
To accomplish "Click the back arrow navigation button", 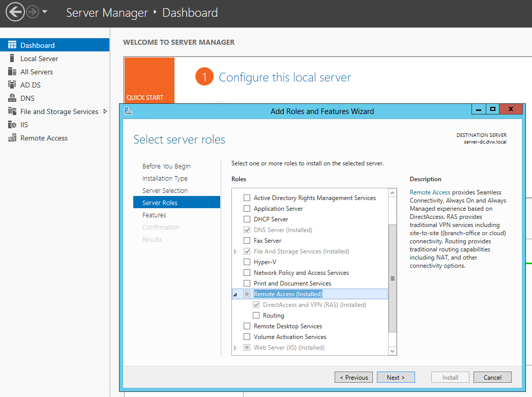I will pyautogui.click(x=15, y=12).
